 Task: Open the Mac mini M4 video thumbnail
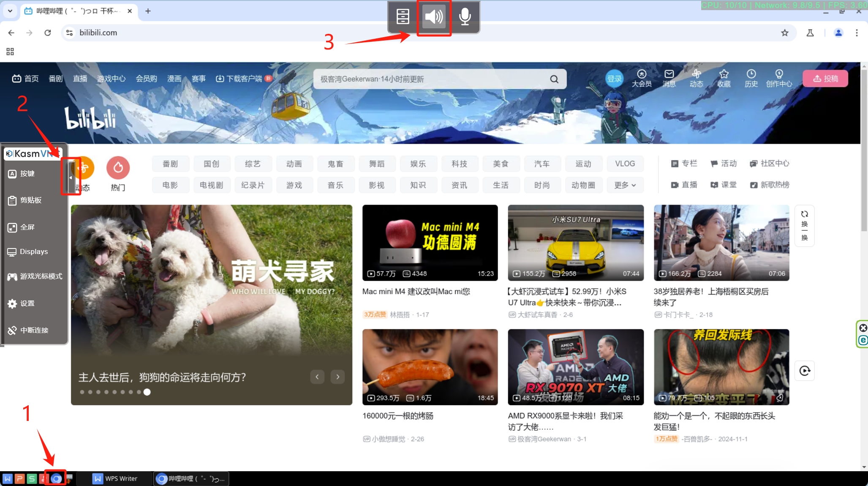click(x=430, y=243)
